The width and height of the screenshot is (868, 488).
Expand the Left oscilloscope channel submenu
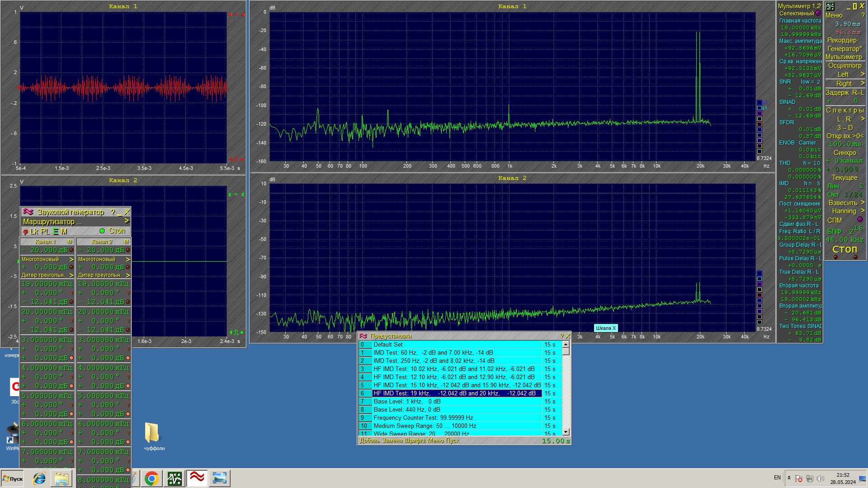click(863, 75)
